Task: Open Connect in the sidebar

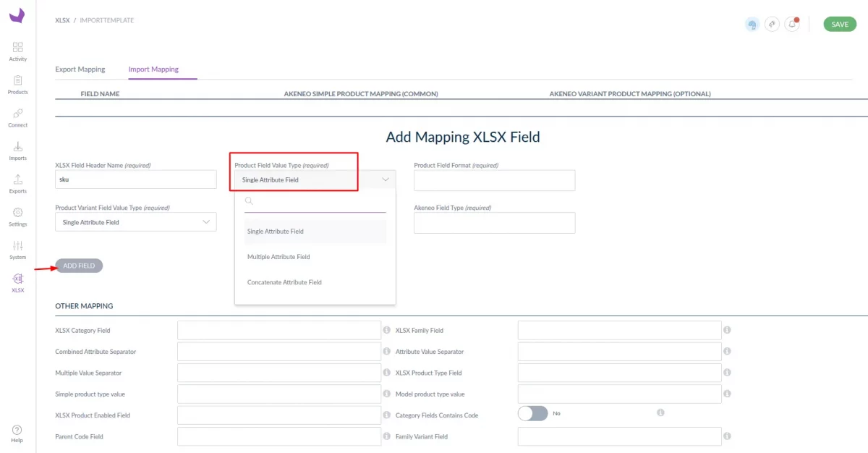Action: 17,118
